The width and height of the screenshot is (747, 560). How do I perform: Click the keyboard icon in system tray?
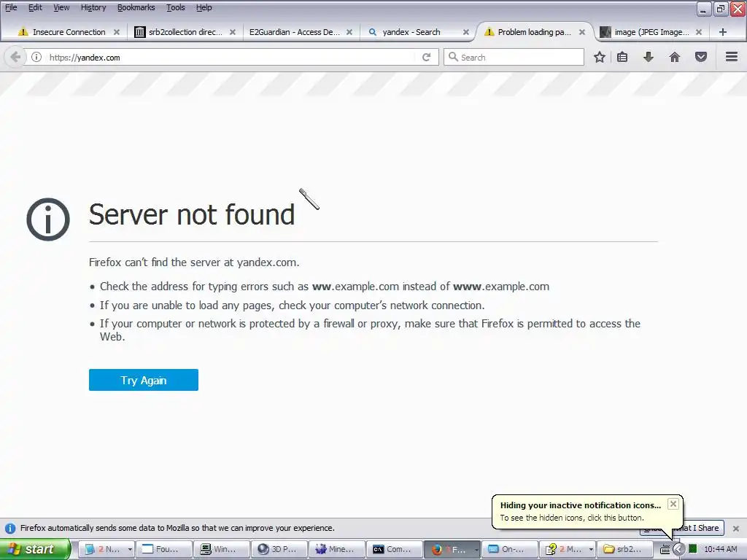coord(665,550)
